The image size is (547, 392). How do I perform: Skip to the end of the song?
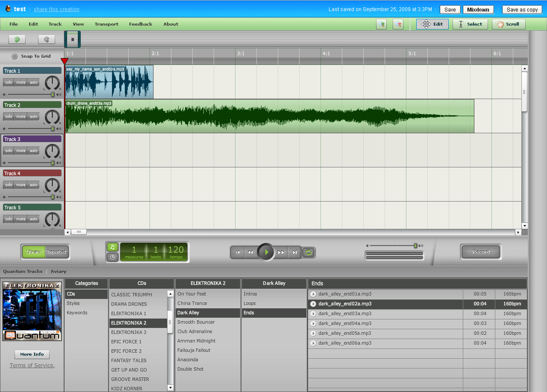[x=294, y=252]
